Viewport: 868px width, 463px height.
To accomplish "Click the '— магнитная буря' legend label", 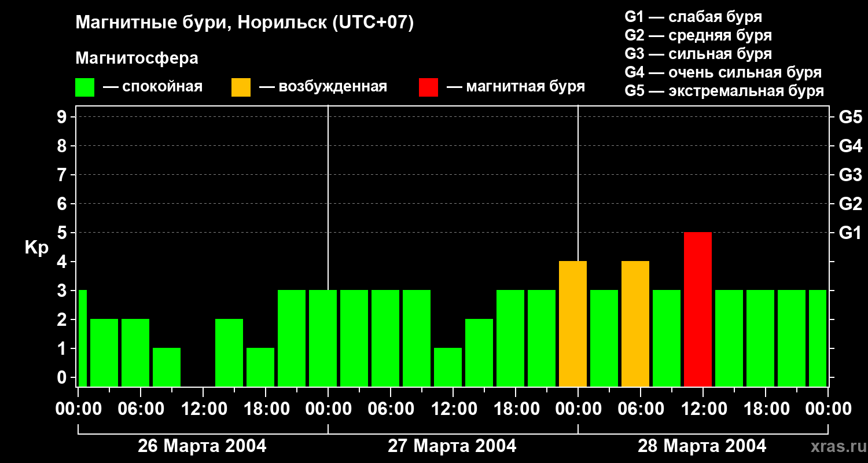I will (516, 87).
